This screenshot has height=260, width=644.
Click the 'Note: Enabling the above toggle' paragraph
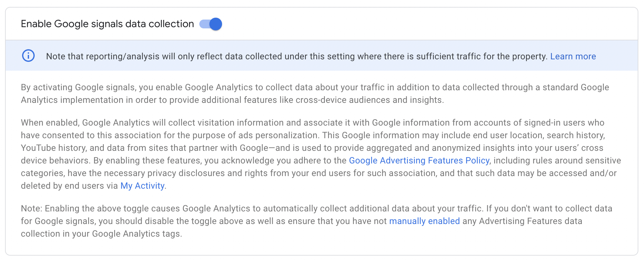pyautogui.click(x=316, y=221)
